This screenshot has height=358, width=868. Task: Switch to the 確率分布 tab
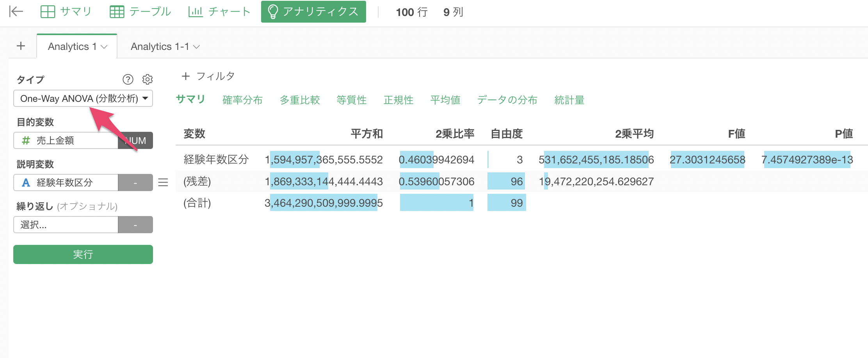point(242,100)
